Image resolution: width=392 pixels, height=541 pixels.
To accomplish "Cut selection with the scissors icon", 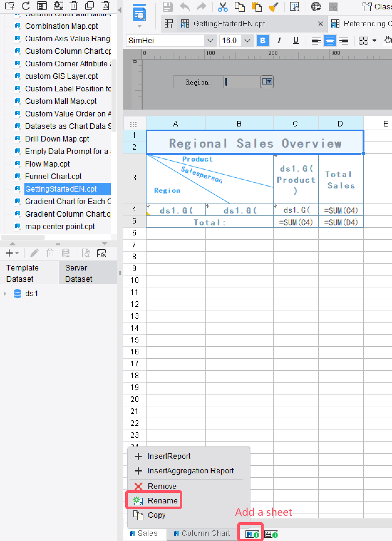I will [223, 7].
